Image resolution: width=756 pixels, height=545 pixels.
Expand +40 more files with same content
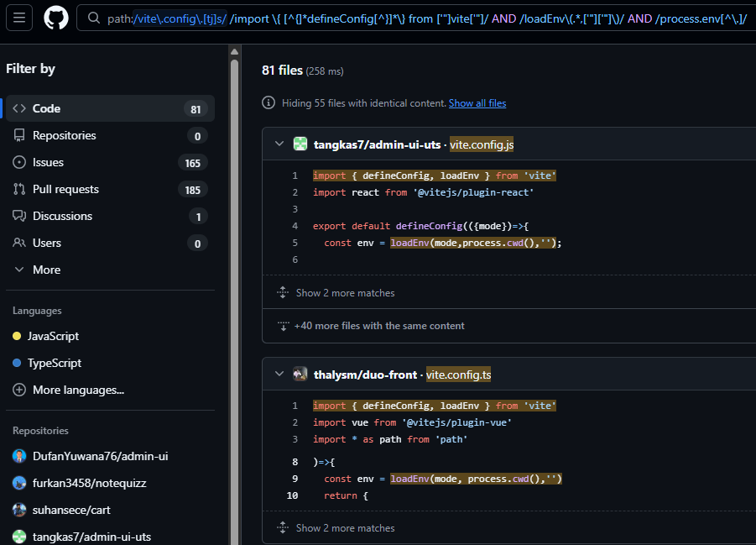[x=378, y=326]
